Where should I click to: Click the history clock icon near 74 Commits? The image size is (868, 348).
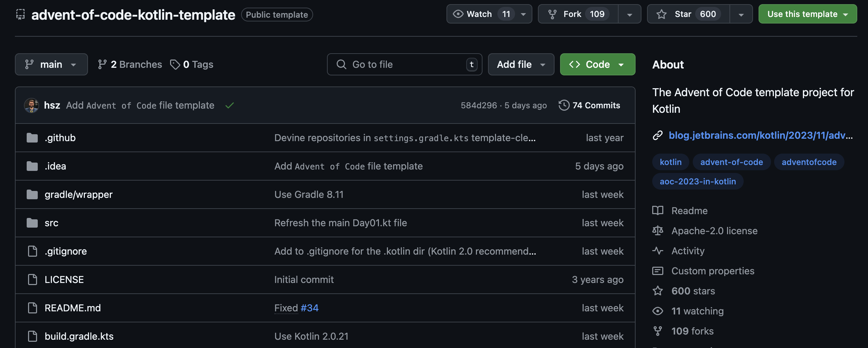point(564,105)
